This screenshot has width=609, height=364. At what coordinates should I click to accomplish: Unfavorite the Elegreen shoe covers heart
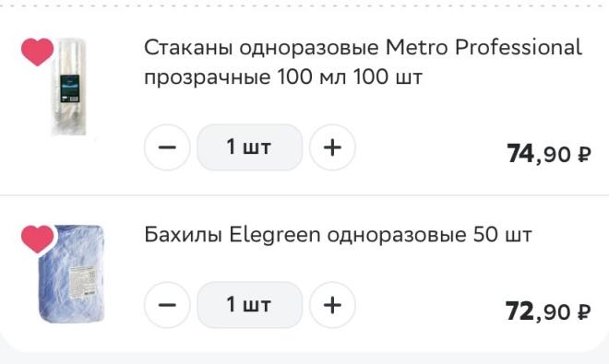pyautogui.click(x=37, y=239)
